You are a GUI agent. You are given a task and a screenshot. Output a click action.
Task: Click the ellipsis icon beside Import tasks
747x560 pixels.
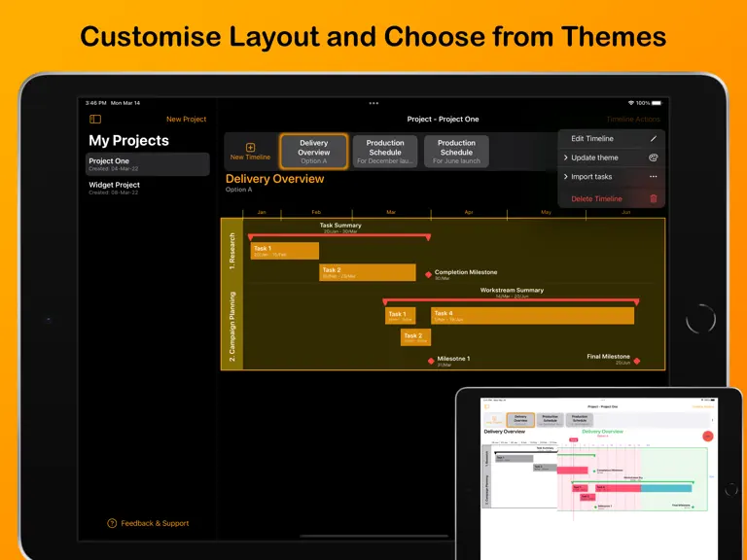pyautogui.click(x=654, y=177)
